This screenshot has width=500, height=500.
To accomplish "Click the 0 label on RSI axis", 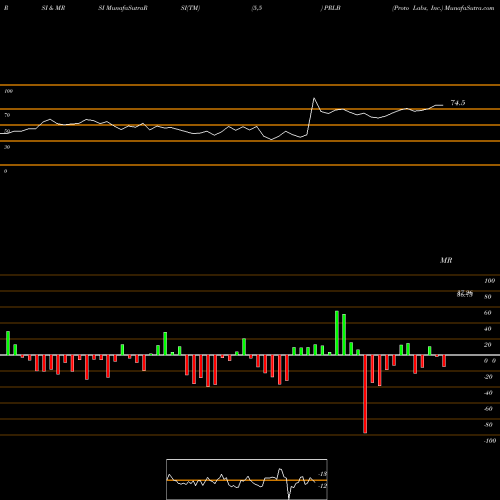I will (5, 171).
